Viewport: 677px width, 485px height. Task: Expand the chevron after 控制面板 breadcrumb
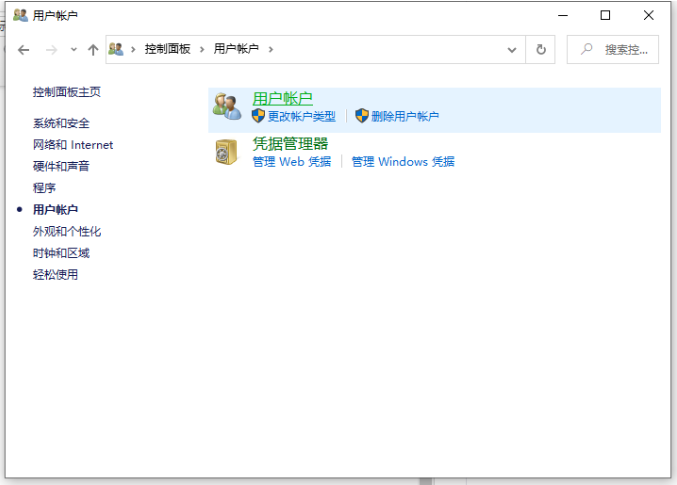(201, 49)
